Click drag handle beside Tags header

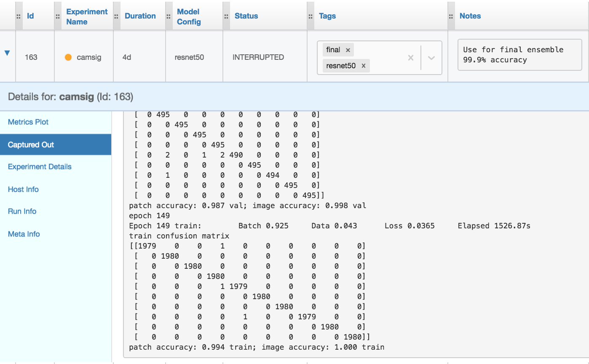click(311, 16)
